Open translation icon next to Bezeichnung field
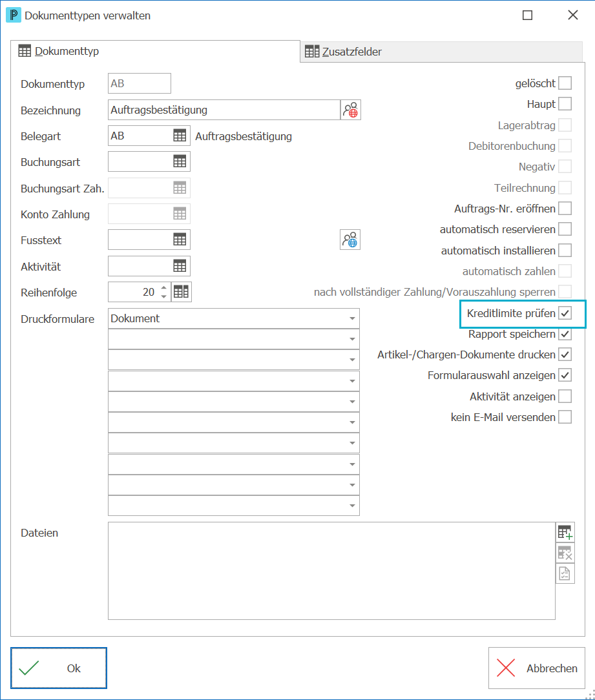The height and width of the screenshot is (700, 595). (351, 110)
